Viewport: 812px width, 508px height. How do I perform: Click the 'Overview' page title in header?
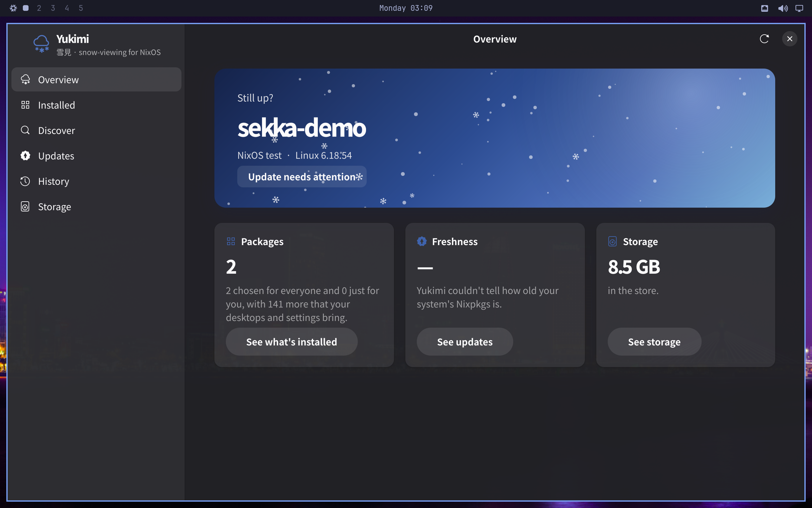pyautogui.click(x=495, y=39)
